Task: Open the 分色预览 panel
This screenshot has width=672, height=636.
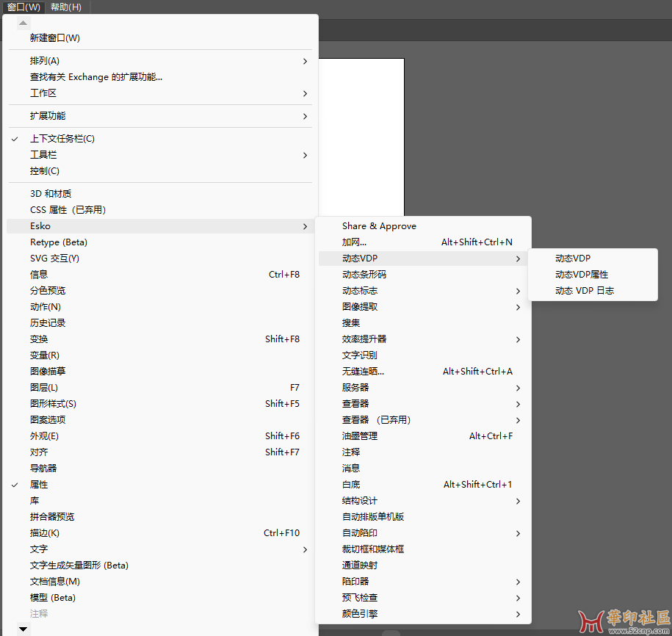Action: pos(48,291)
